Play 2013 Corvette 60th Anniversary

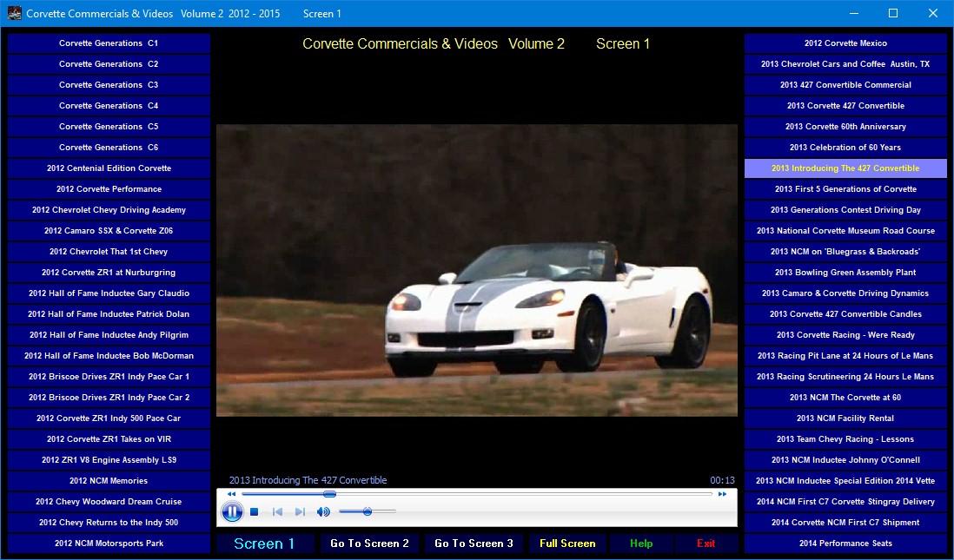845,127
